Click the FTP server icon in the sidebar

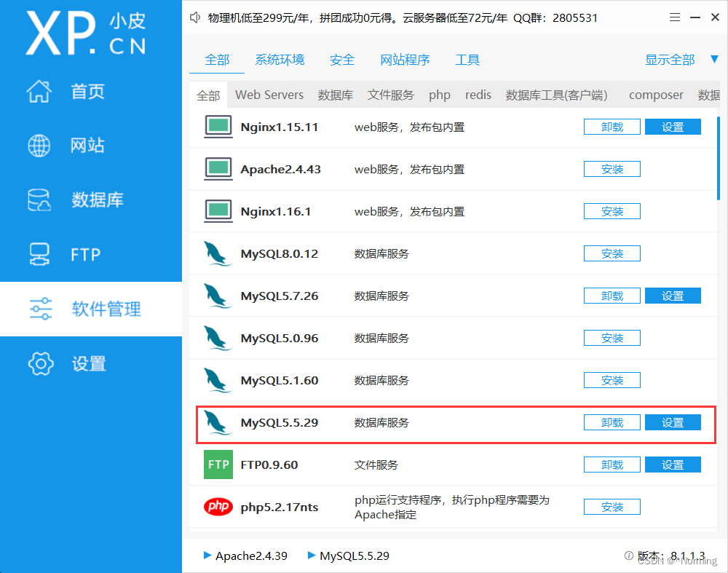tap(39, 254)
